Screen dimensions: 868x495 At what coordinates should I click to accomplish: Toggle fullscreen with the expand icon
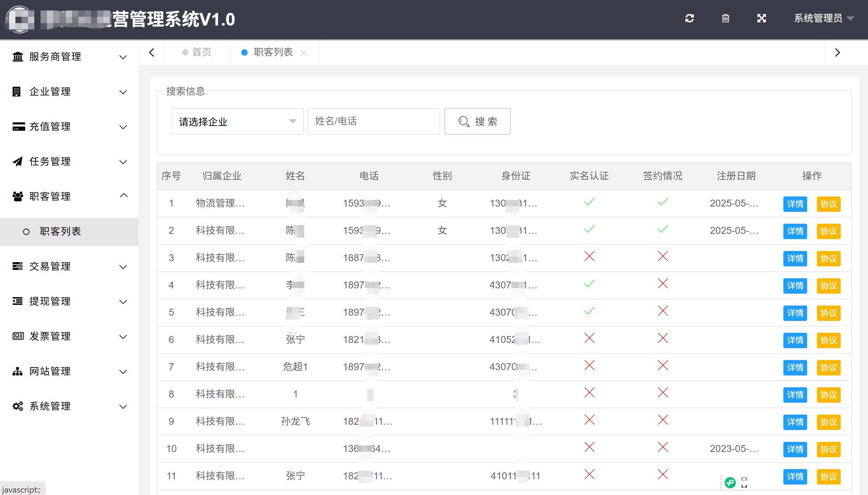pyautogui.click(x=762, y=18)
